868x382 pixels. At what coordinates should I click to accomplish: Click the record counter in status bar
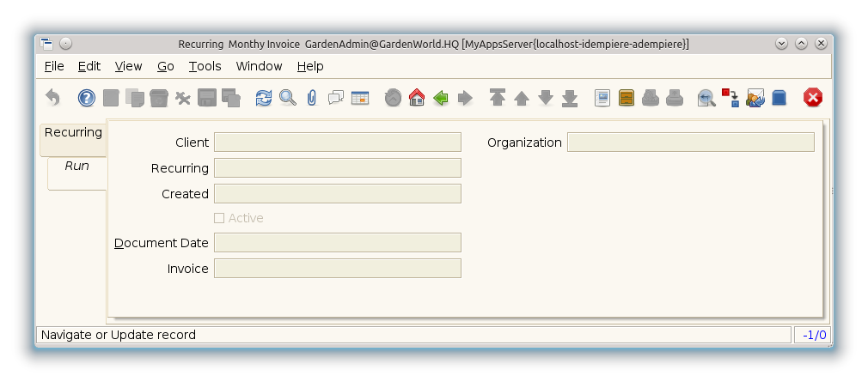[x=813, y=335]
